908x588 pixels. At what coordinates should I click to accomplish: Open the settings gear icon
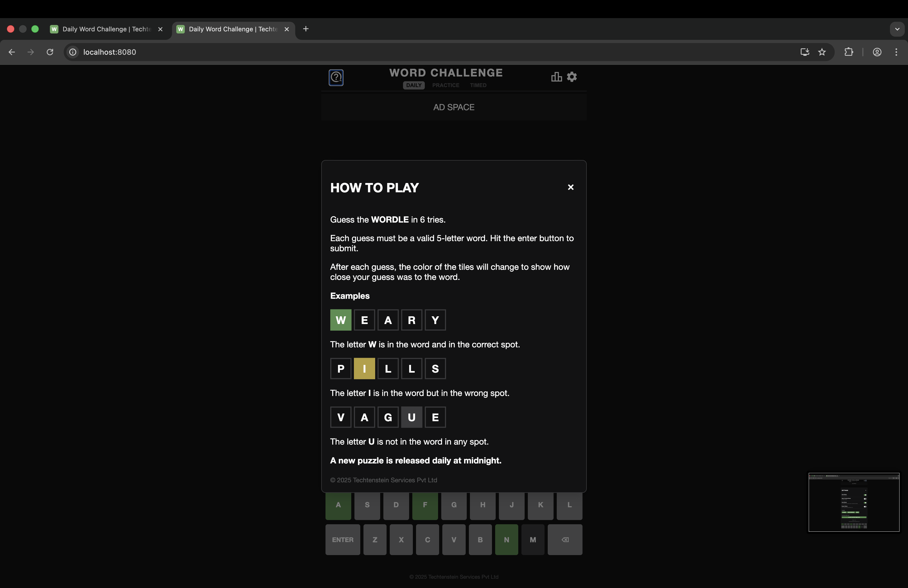572,77
